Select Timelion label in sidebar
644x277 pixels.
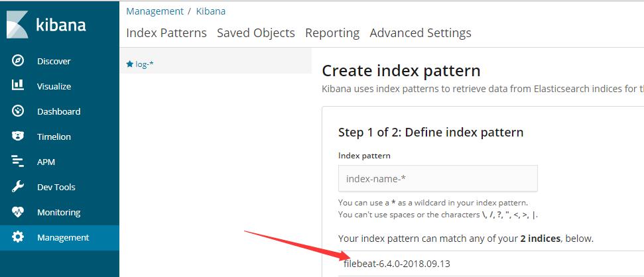coord(54,137)
